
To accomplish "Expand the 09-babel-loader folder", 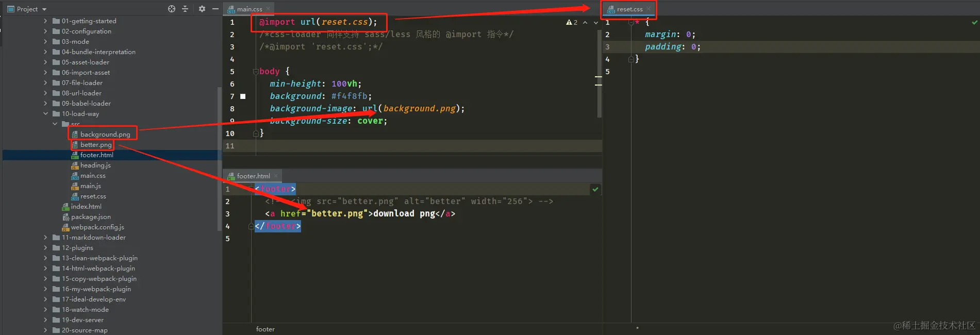I will 45,104.
